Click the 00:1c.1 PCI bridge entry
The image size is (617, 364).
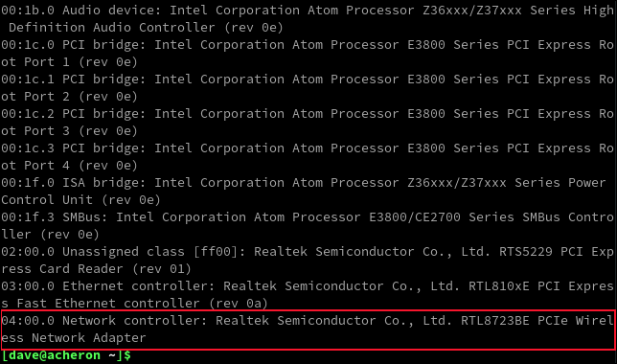coord(308,88)
